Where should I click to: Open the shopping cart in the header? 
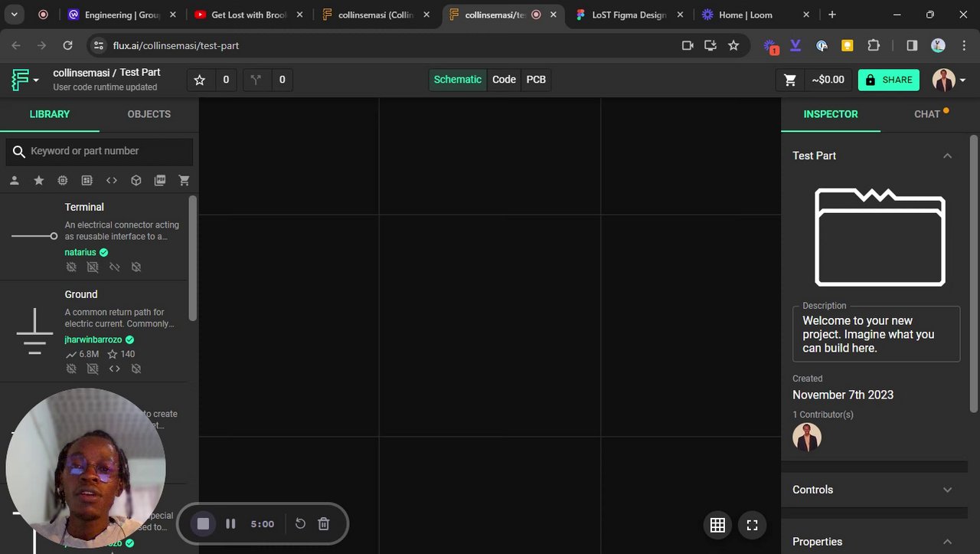(790, 80)
